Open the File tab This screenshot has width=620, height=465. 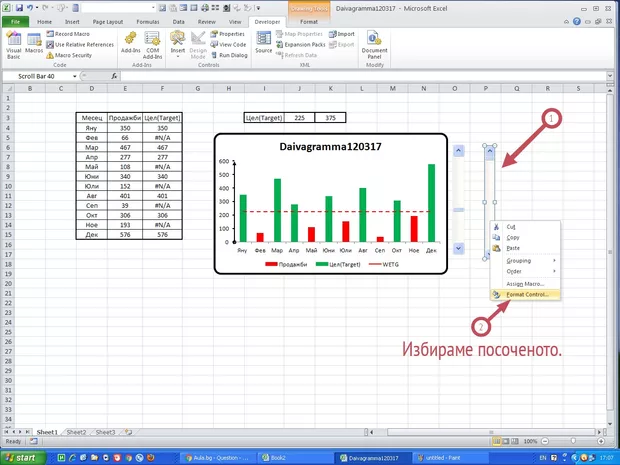[15, 22]
